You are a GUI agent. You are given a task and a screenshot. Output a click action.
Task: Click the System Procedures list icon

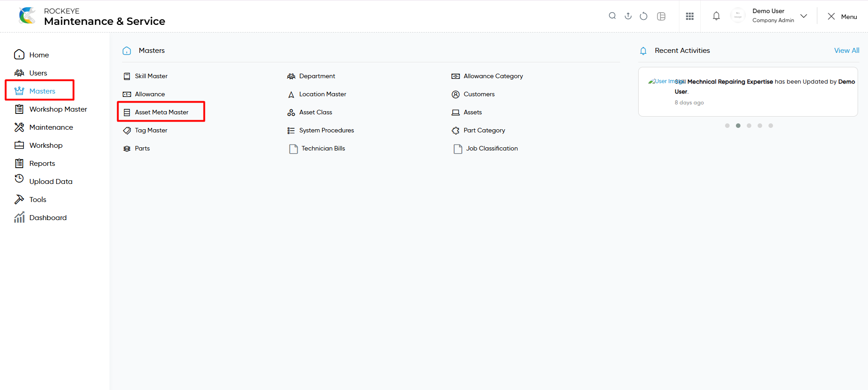tap(291, 130)
